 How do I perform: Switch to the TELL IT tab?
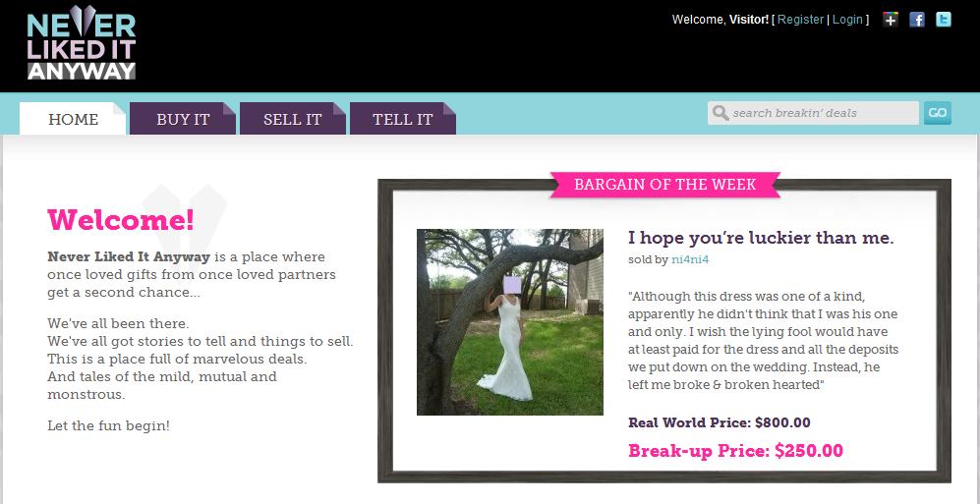point(402,119)
